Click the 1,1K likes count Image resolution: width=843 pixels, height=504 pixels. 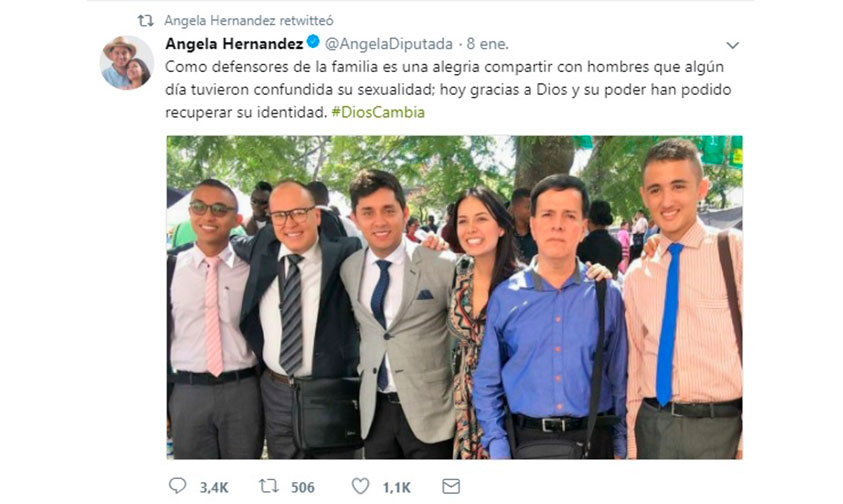397,488
